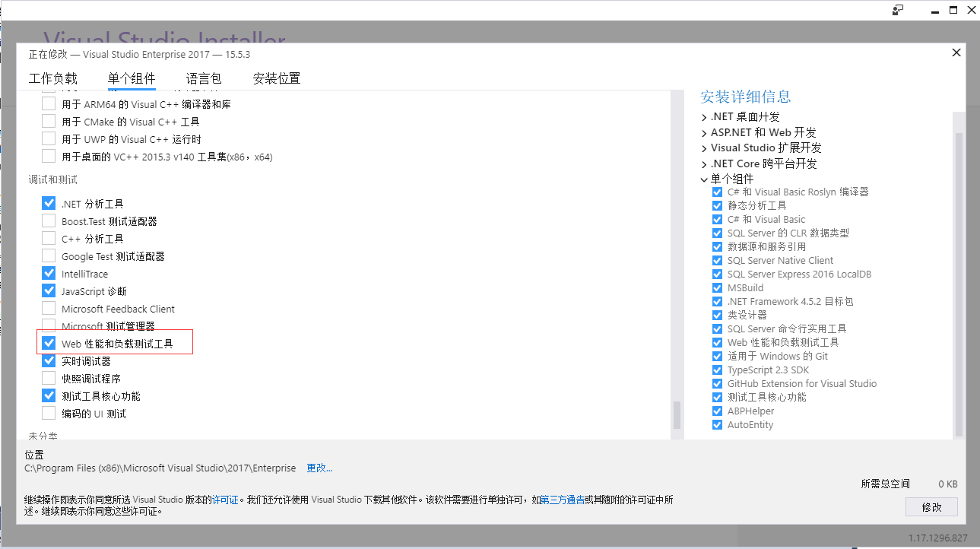Expand Visual Studio 扩展开发 section
Viewport: 980px width, 549px height.
[704, 148]
